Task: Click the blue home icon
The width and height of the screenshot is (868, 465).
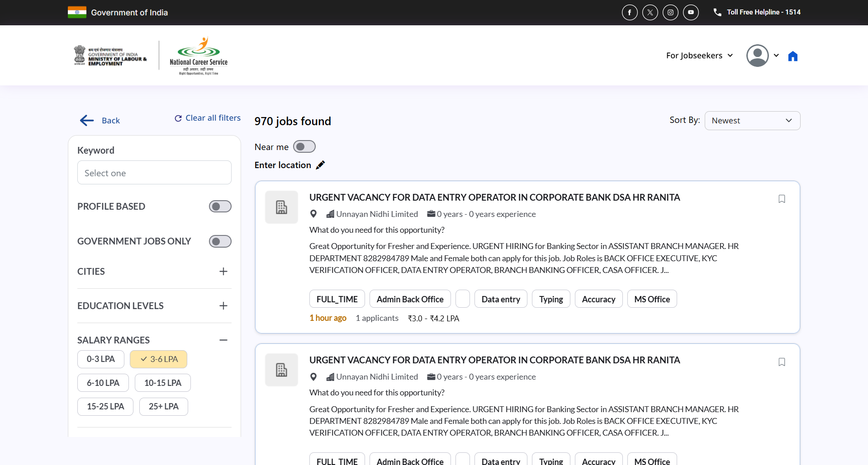Action: (792, 56)
